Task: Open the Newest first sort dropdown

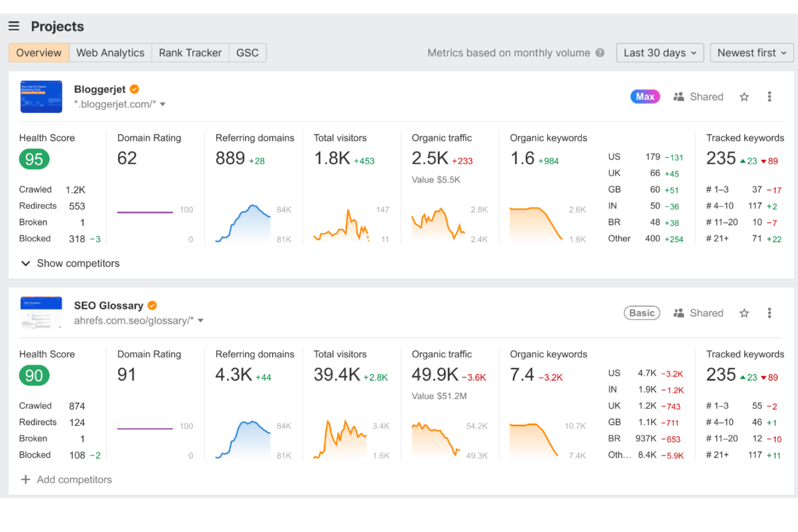Action: 752,53
